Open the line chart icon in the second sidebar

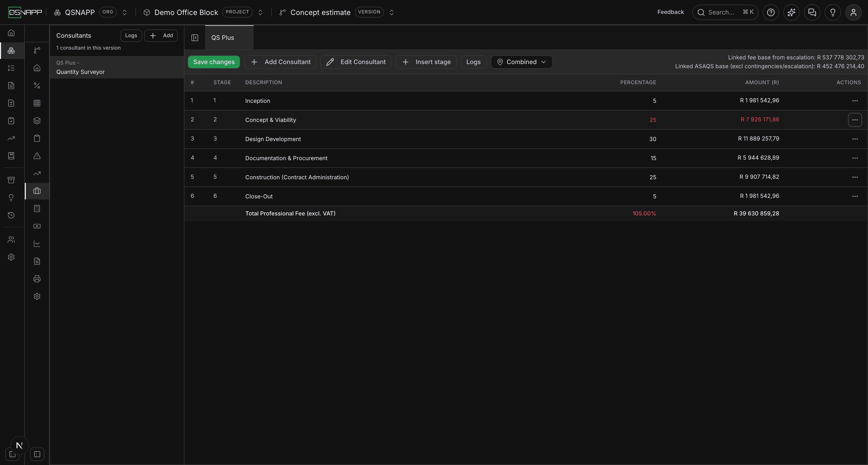point(37,244)
